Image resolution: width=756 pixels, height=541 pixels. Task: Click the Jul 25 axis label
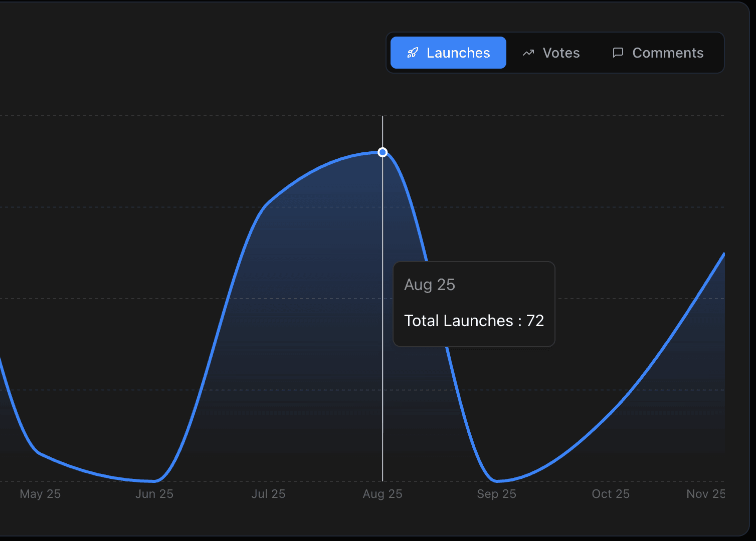coord(268,493)
